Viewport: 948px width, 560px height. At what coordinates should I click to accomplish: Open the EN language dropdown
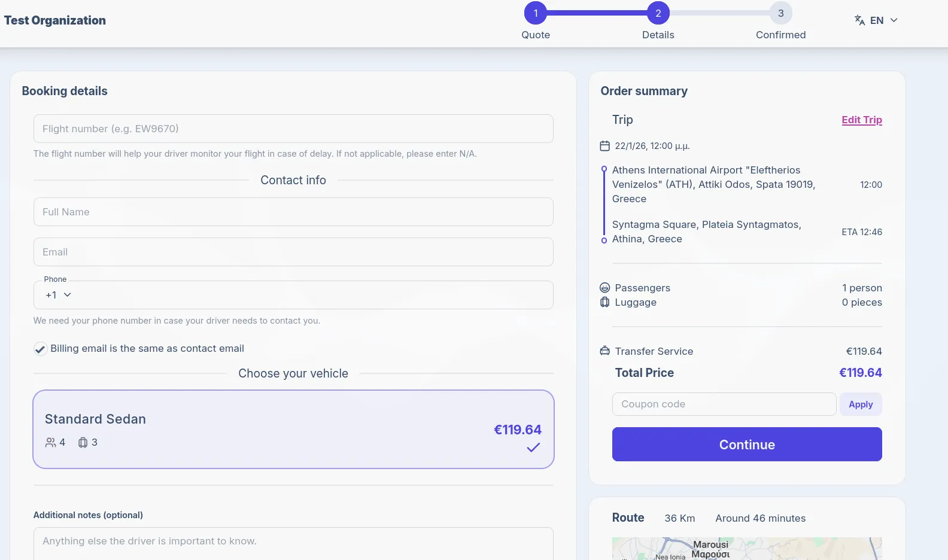tap(876, 20)
